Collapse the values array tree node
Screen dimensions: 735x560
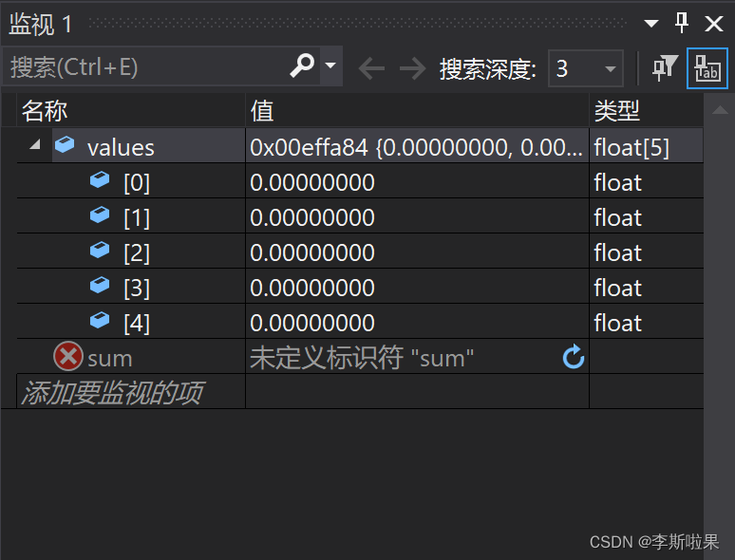(x=35, y=145)
